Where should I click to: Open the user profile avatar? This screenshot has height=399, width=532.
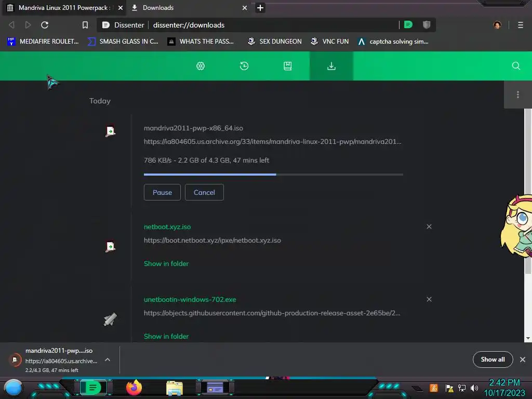click(497, 25)
